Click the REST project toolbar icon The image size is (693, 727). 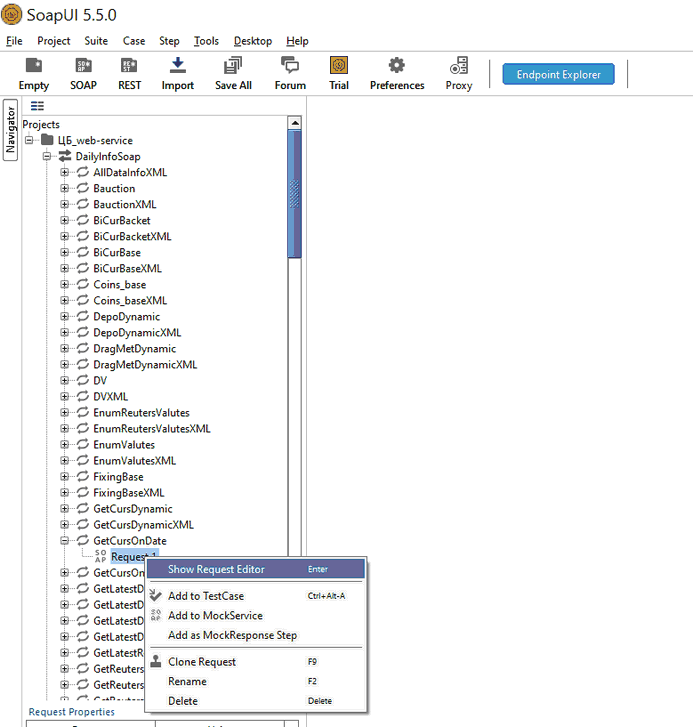(x=129, y=65)
